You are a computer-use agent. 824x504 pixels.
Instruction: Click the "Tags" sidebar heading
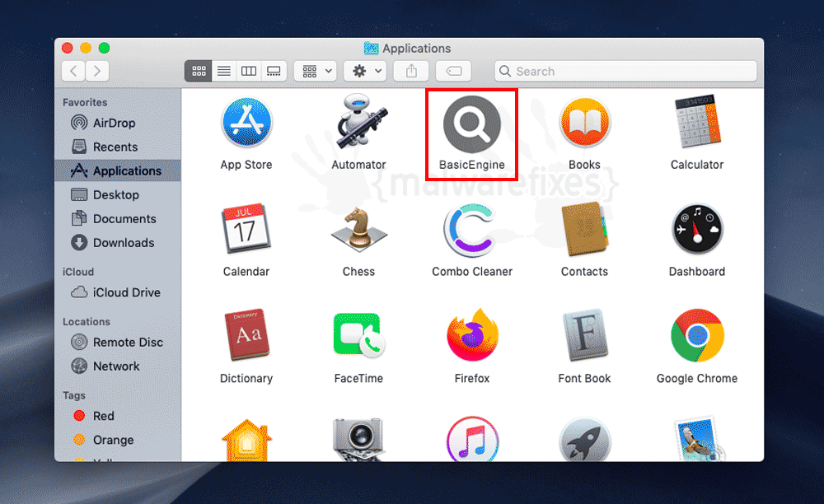tap(74, 395)
